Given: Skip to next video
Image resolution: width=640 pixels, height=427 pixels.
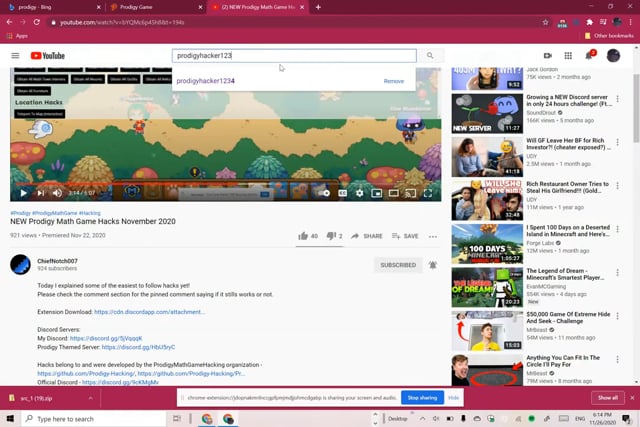Looking at the screenshot, I should pyautogui.click(x=40, y=193).
